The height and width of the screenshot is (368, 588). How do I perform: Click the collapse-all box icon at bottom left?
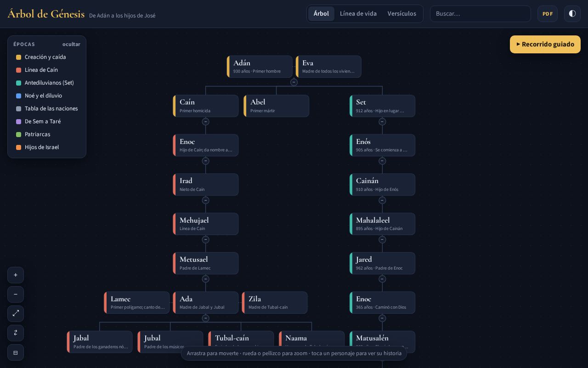[x=16, y=352]
